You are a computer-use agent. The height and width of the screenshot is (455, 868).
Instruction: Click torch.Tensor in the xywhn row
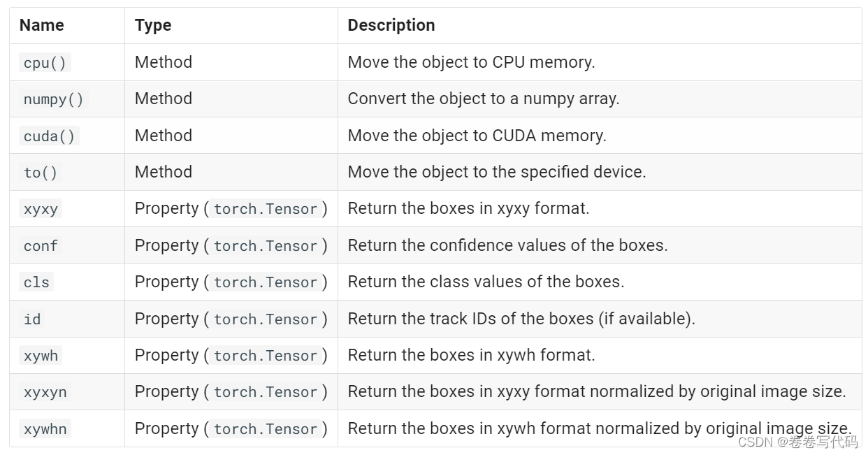tap(266, 429)
